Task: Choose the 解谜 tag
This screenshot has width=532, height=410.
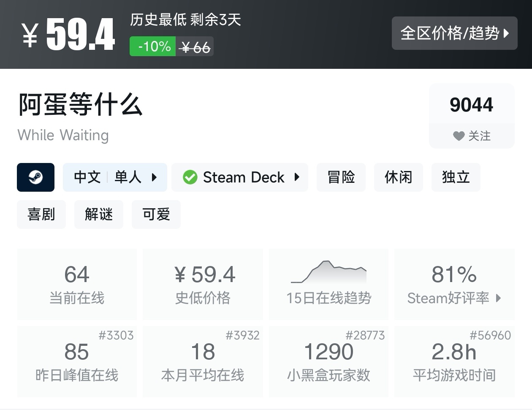Action: coord(99,215)
